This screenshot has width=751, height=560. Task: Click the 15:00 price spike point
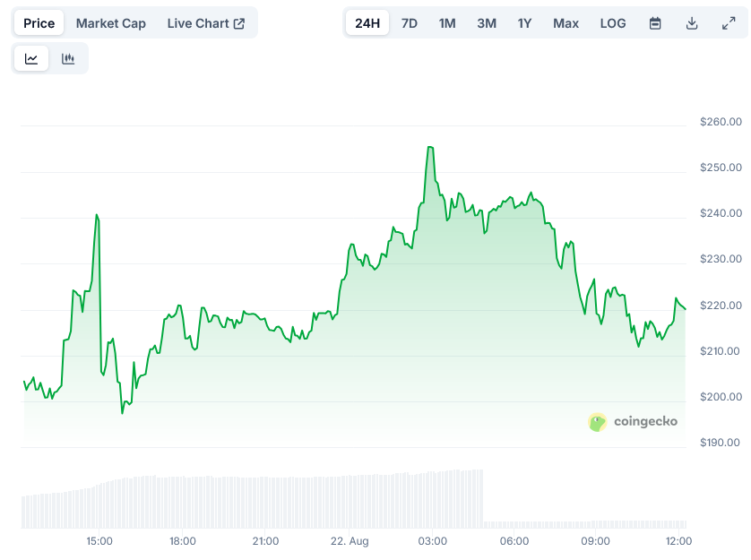[97, 216]
